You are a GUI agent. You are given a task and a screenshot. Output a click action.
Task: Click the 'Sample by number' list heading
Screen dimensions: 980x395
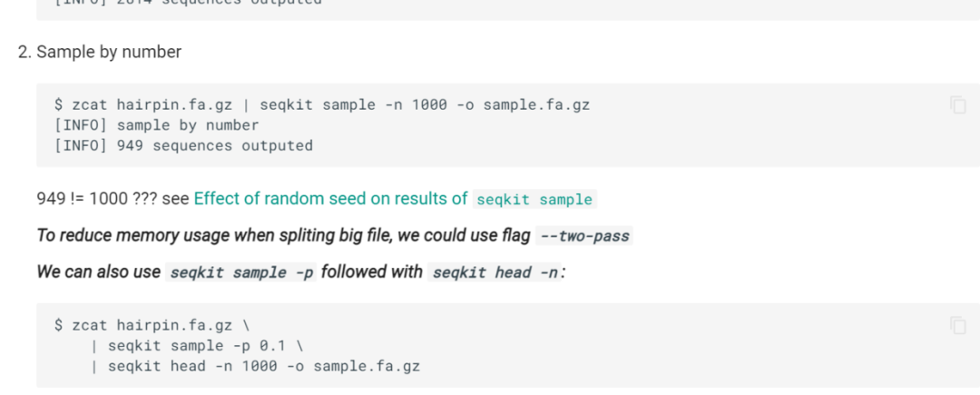click(109, 52)
